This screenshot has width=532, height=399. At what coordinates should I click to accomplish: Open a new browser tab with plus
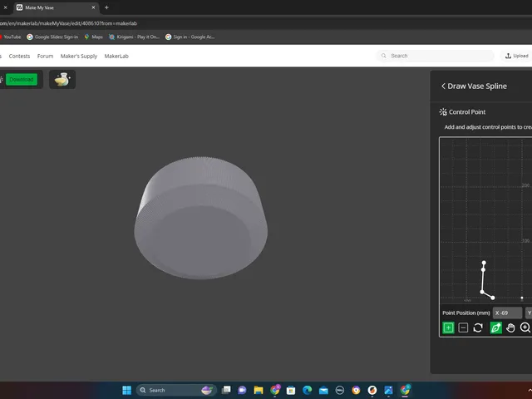[106, 7]
